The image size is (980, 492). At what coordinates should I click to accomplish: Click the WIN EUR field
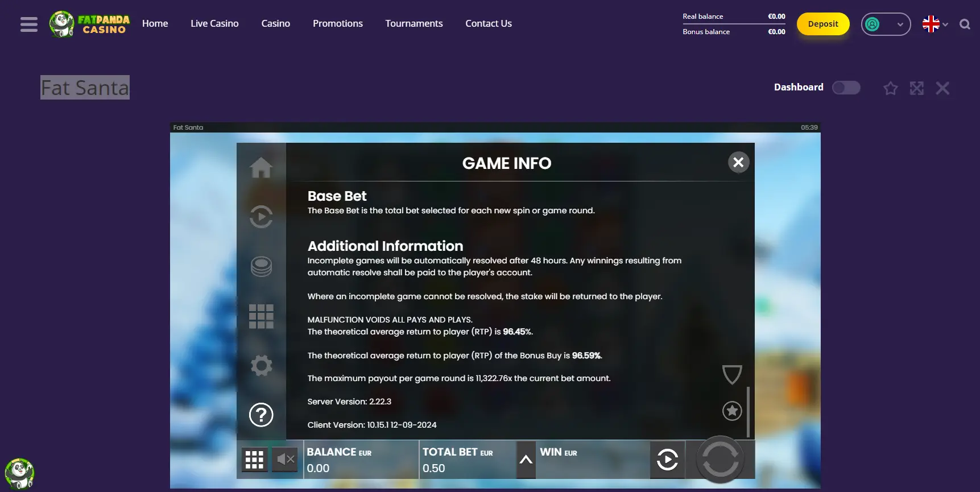(x=593, y=460)
